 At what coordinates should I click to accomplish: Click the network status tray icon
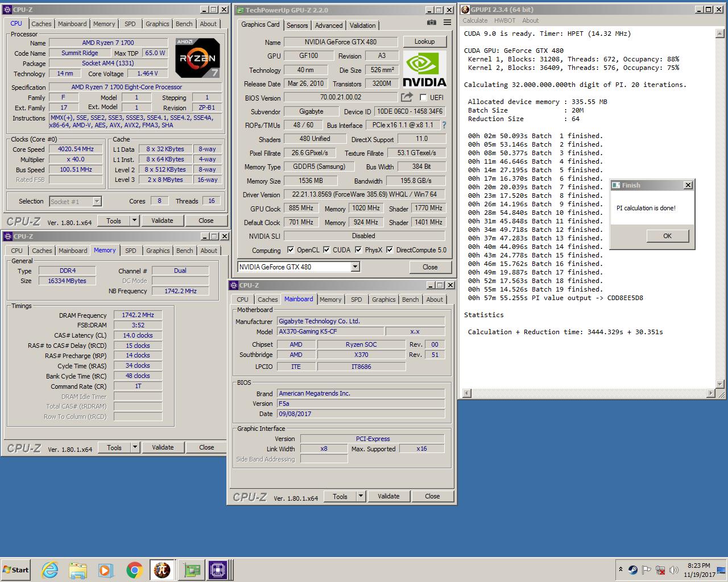coord(660,569)
